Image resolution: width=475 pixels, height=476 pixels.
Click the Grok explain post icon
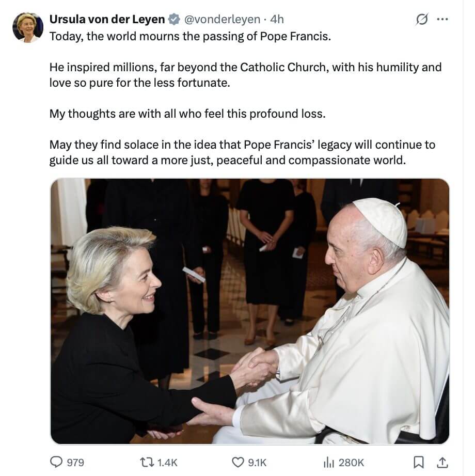tap(421, 20)
